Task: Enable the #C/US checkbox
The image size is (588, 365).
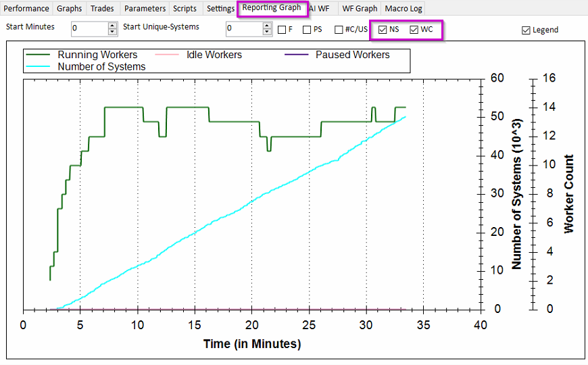Action: [x=339, y=30]
